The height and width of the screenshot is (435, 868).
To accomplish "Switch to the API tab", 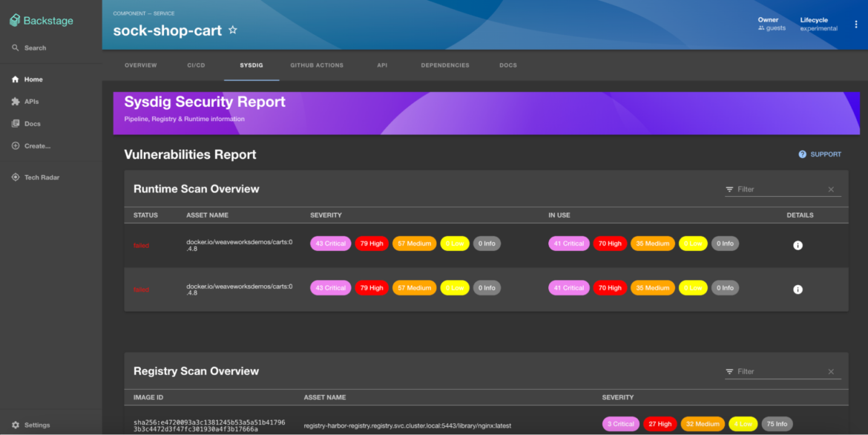I will click(382, 65).
